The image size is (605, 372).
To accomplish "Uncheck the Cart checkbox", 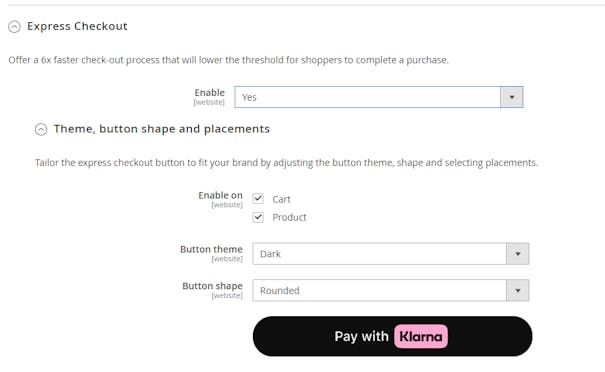I will (x=258, y=199).
